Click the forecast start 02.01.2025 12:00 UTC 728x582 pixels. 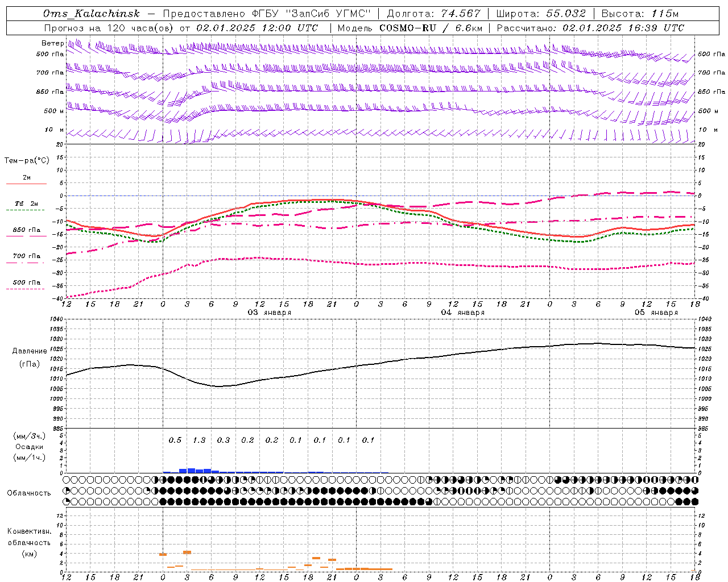tap(257, 28)
